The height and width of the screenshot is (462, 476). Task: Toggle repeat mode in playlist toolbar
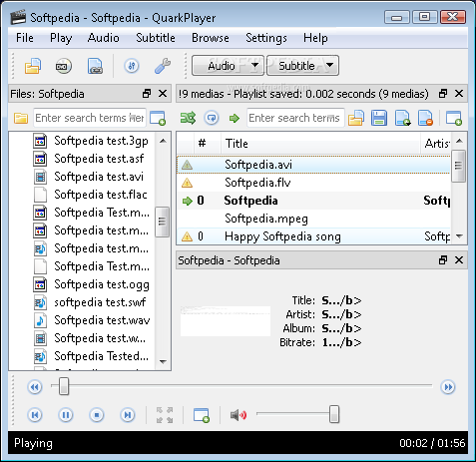tap(212, 118)
